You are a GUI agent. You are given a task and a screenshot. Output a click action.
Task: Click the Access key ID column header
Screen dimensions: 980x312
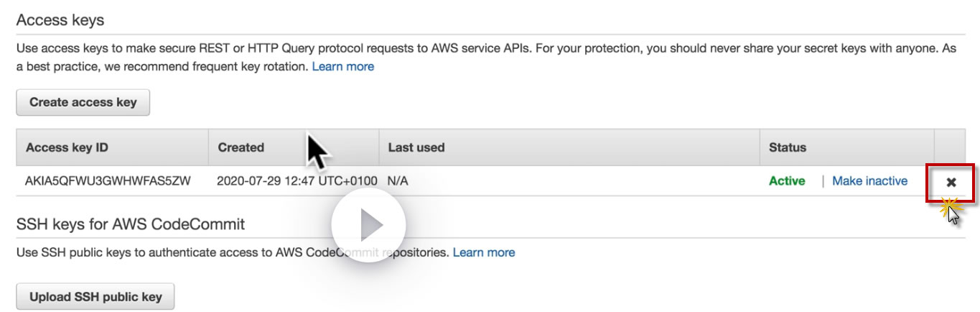(x=67, y=147)
